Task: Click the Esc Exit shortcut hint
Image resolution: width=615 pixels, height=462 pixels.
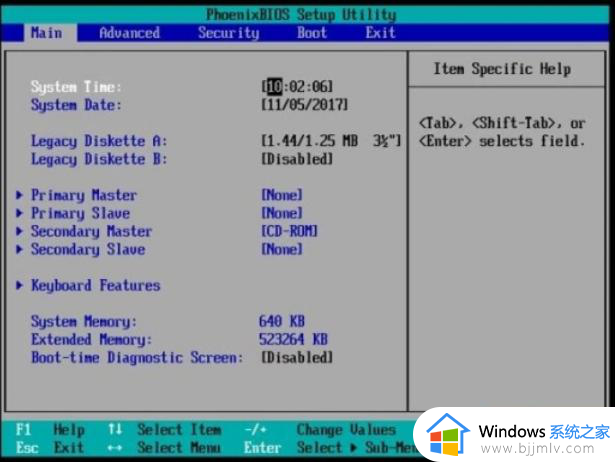Action: tap(50, 447)
